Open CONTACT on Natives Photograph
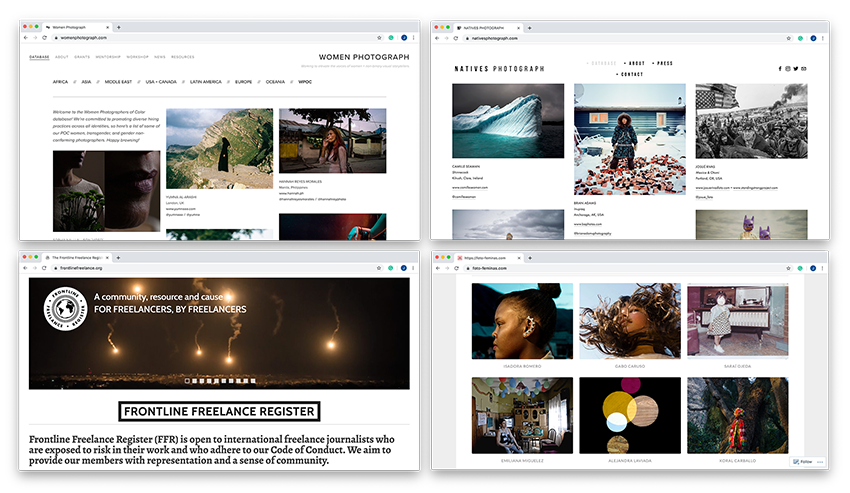 point(630,74)
